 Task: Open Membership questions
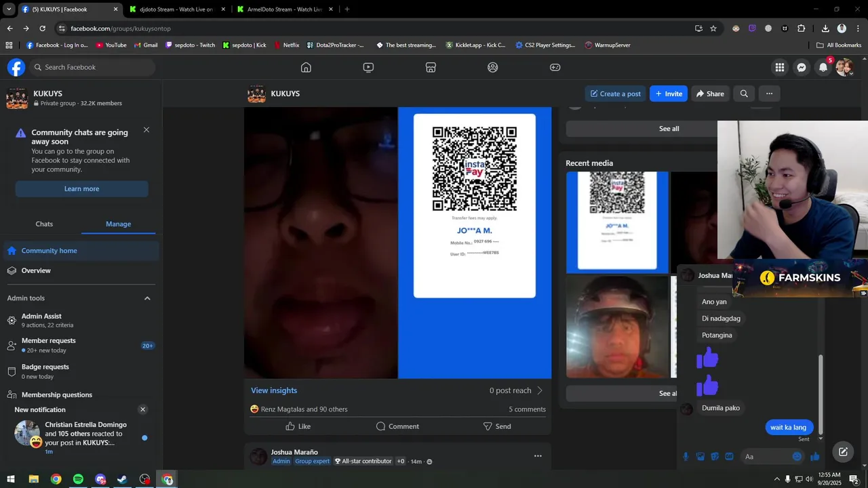click(81, 395)
